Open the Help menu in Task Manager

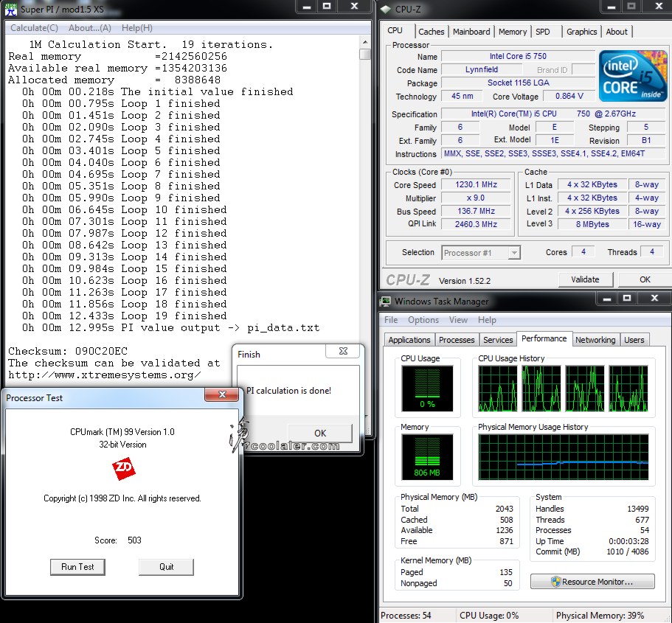(487, 320)
